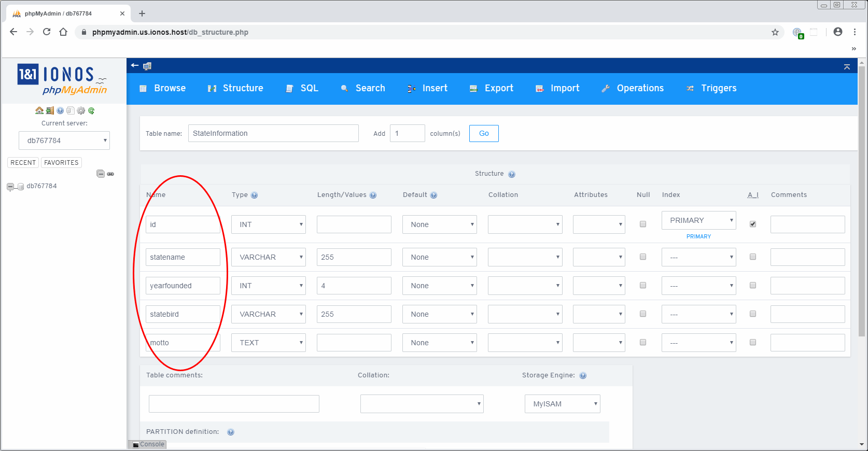This screenshot has height=451, width=868.
Task: Uncheck the A_I checkbox for id row
Action: [753, 224]
